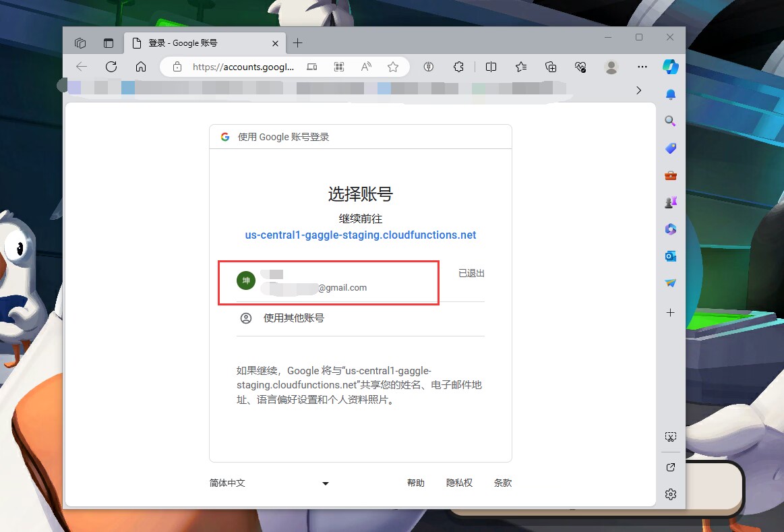784x532 pixels.
Task: Open Drop paper plane in sidebar
Action: click(x=671, y=283)
